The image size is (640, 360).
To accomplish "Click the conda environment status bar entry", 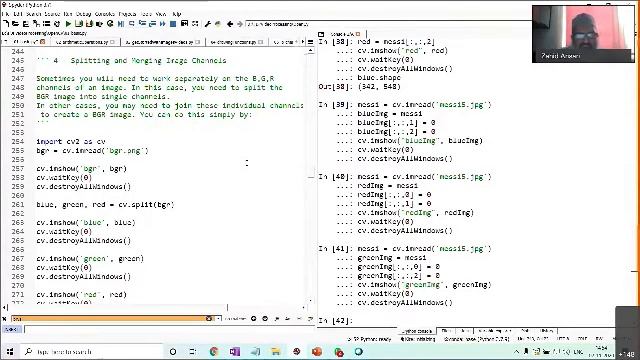I will (477, 339).
